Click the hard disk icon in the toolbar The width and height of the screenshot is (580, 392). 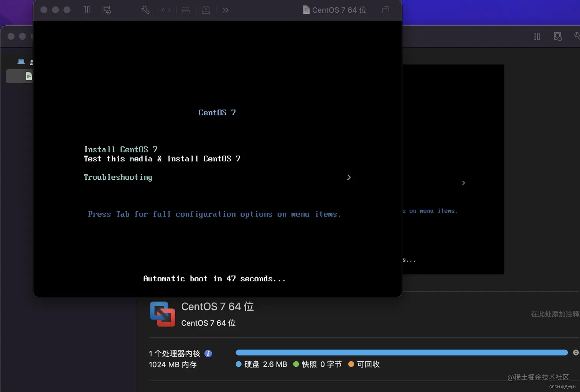pyautogui.click(x=186, y=10)
